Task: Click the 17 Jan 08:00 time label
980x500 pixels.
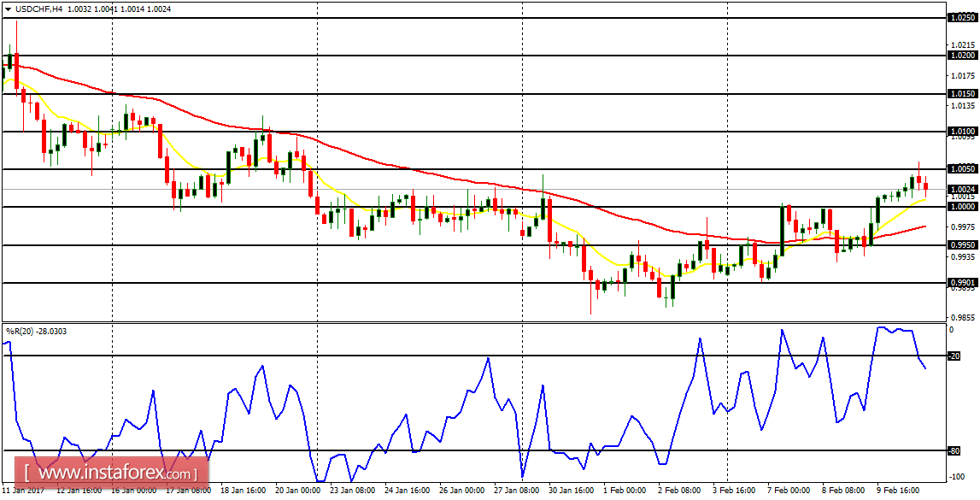Action: 187,491
